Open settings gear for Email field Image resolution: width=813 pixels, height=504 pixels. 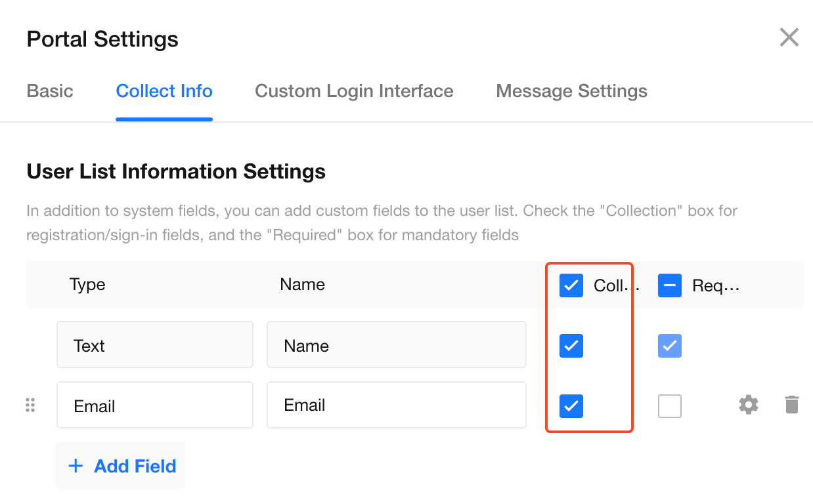[x=749, y=405]
